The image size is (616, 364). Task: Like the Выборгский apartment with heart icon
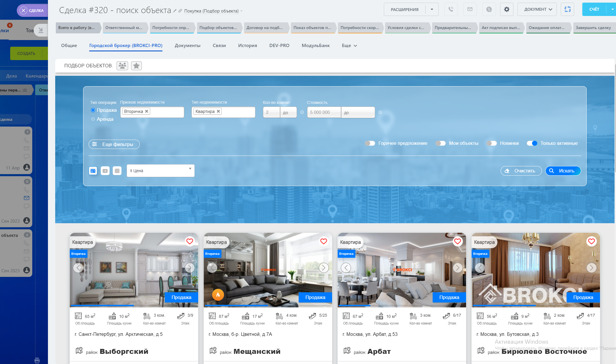[190, 241]
